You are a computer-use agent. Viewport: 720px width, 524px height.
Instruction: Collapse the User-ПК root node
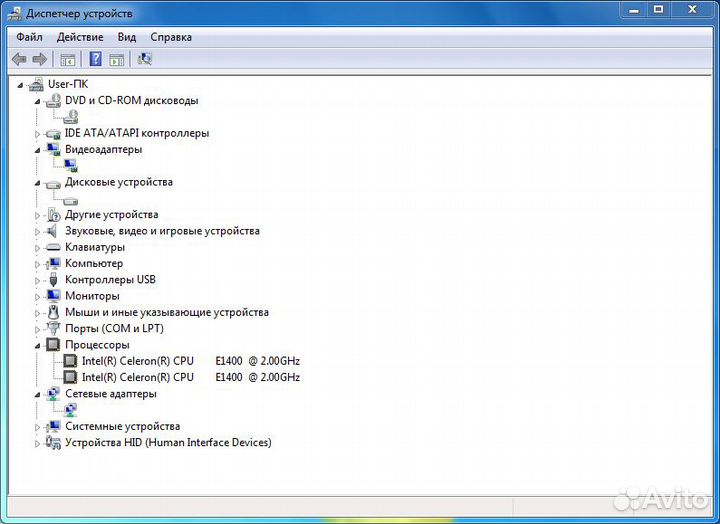coord(20,85)
